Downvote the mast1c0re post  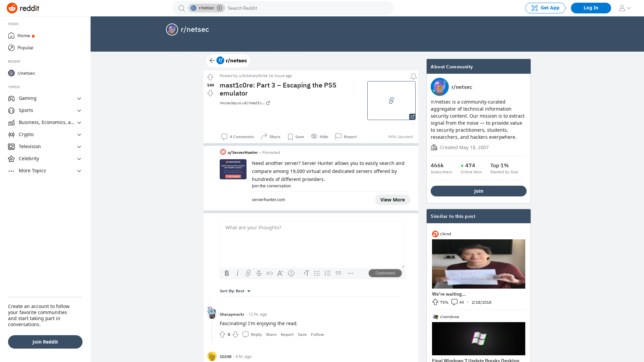coord(210,93)
